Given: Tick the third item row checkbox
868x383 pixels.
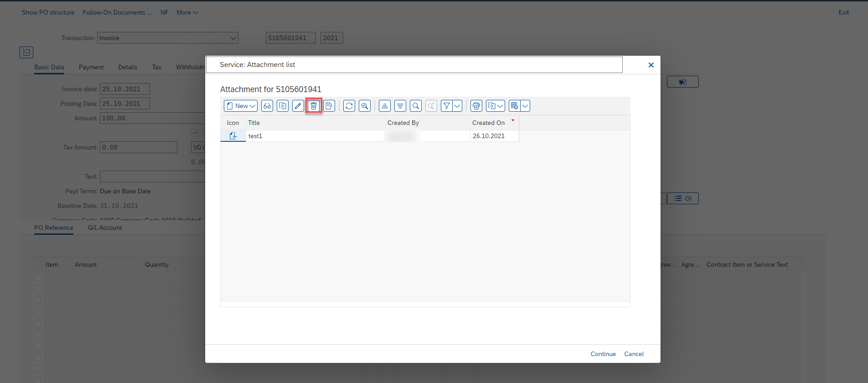Looking at the screenshot, I should [37, 300].
